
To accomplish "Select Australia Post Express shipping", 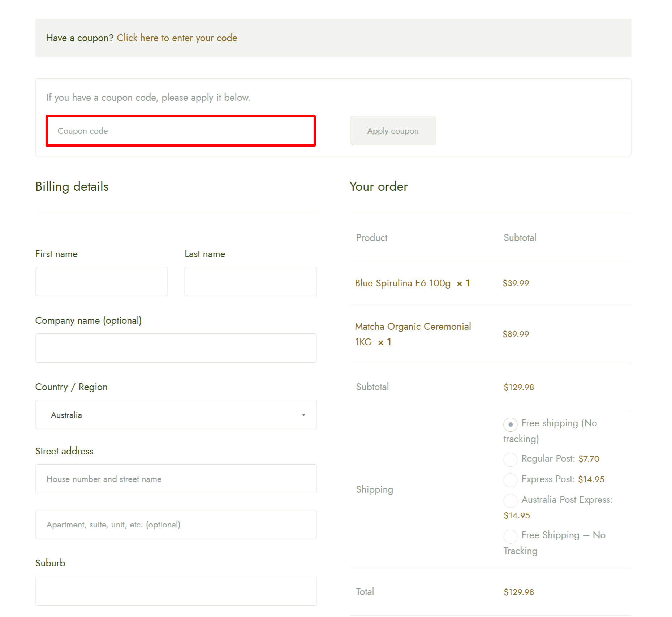I will [510, 501].
